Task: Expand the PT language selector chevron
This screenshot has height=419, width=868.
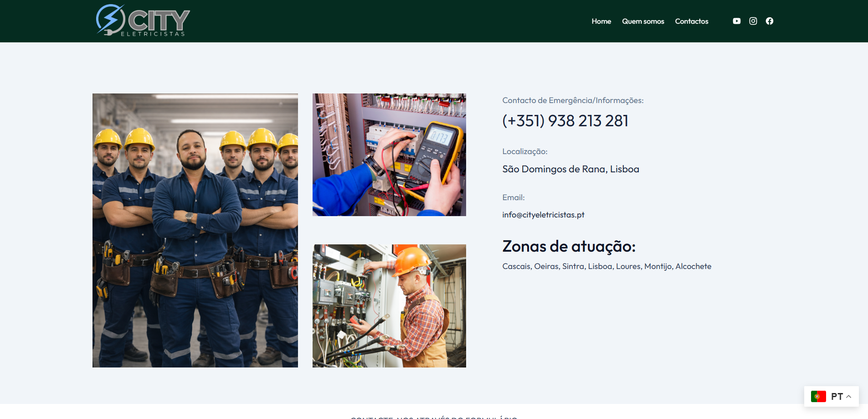Action: coord(848,396)
